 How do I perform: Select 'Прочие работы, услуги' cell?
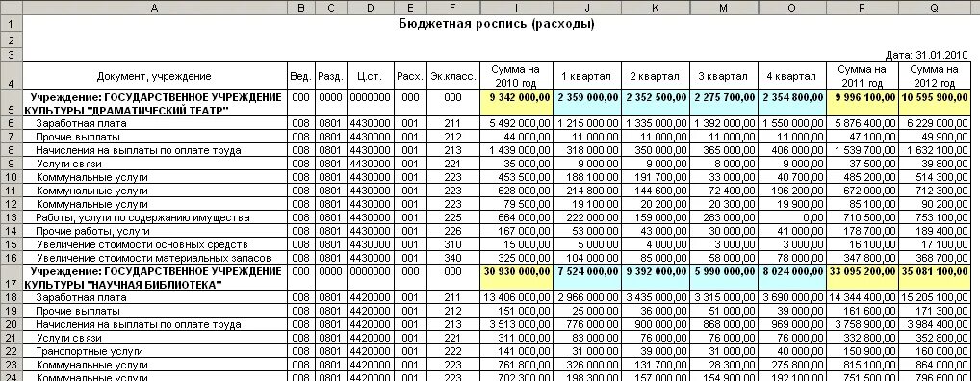[155, 231]
